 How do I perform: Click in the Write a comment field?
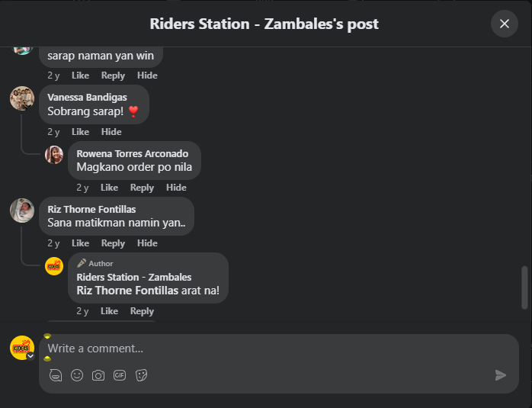[x=267, y=349]
